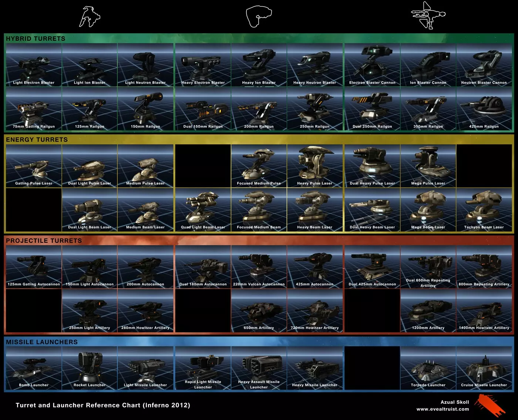Select the 'PROJECTILE TURRETS' heading text
This screenshot has height=420, width=518.
(44, 241)
